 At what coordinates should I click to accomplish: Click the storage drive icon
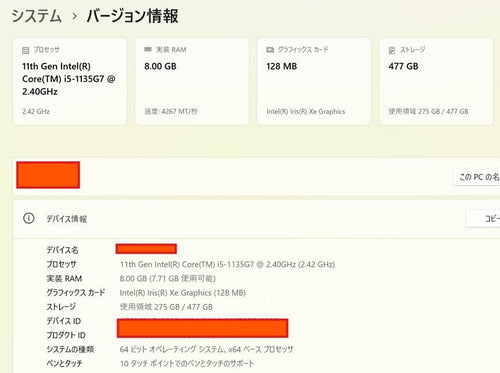(x=392, y=50)
